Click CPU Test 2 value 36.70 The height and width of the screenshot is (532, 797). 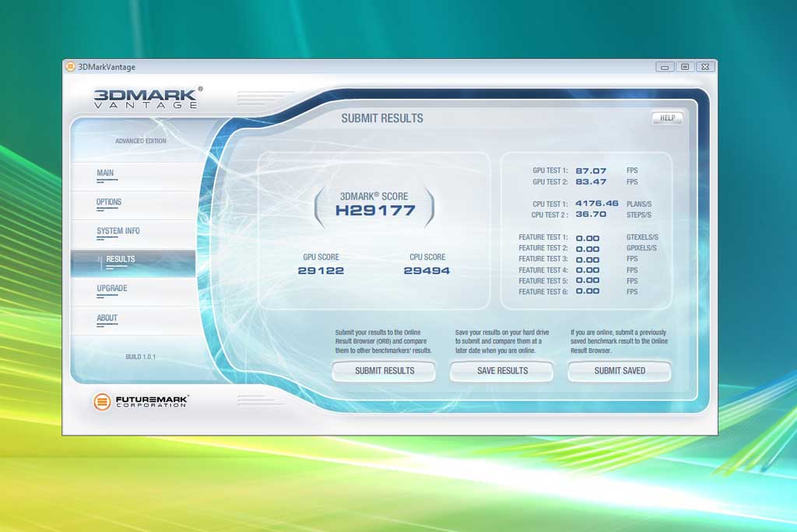[591, 215]
